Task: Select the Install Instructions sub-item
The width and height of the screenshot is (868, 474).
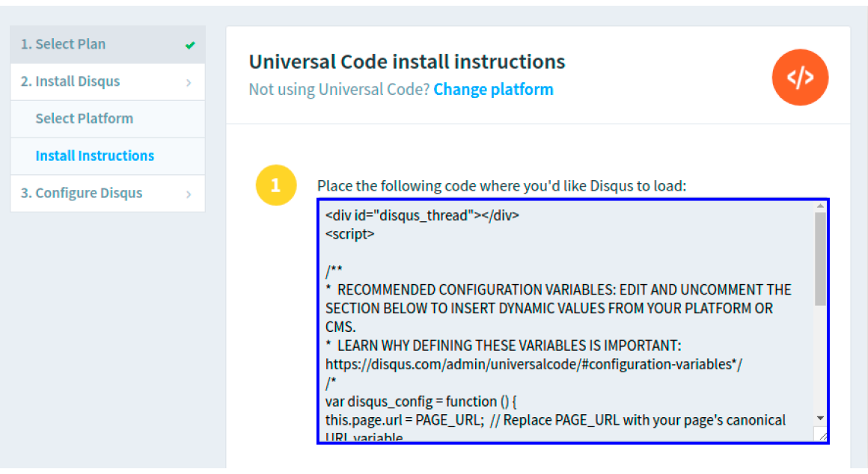Action: [108, 156]
